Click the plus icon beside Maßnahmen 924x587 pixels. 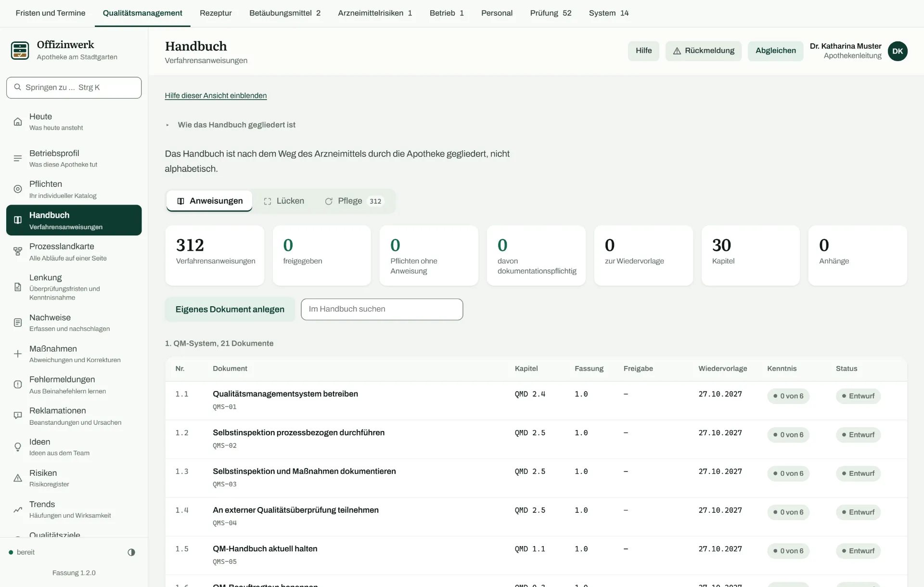[x=18, y=354]
